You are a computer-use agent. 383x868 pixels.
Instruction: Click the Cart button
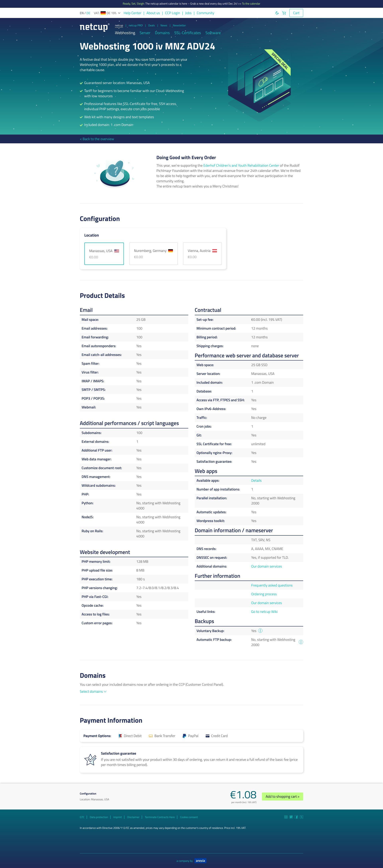(296, 13)
